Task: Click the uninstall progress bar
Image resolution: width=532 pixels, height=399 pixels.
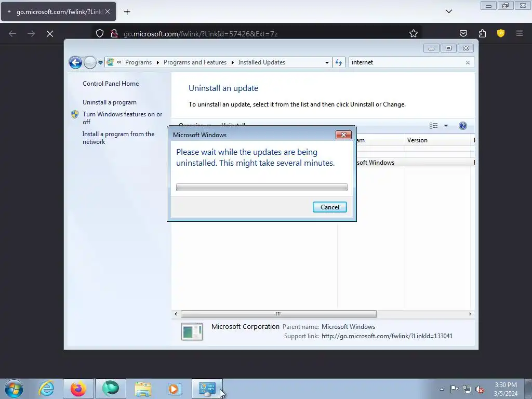Action: (x=262, y=187)
